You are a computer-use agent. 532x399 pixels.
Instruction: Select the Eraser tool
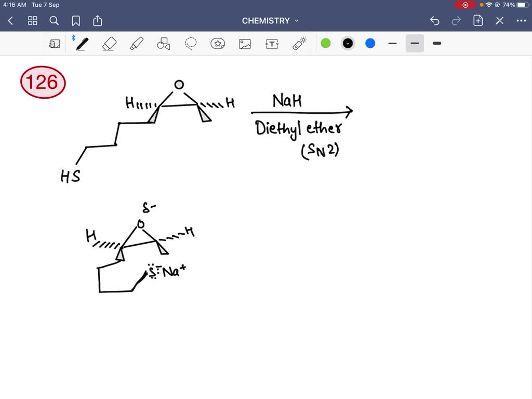[109, 44]
